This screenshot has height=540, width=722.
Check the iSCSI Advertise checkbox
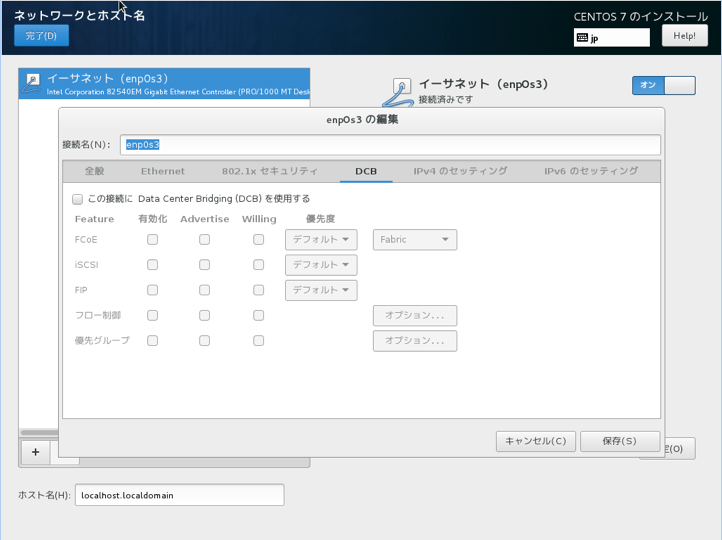tap(204, 265)
